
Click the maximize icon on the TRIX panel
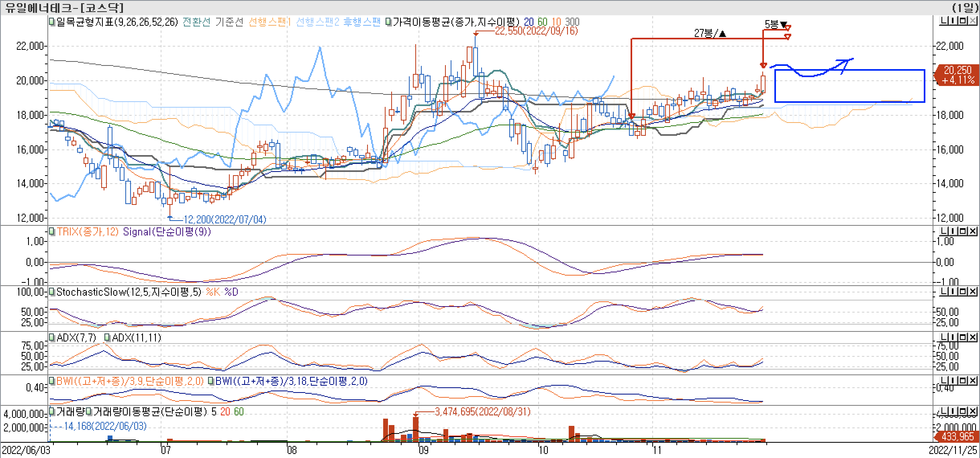pyautogui.click(x=962, y=231)
